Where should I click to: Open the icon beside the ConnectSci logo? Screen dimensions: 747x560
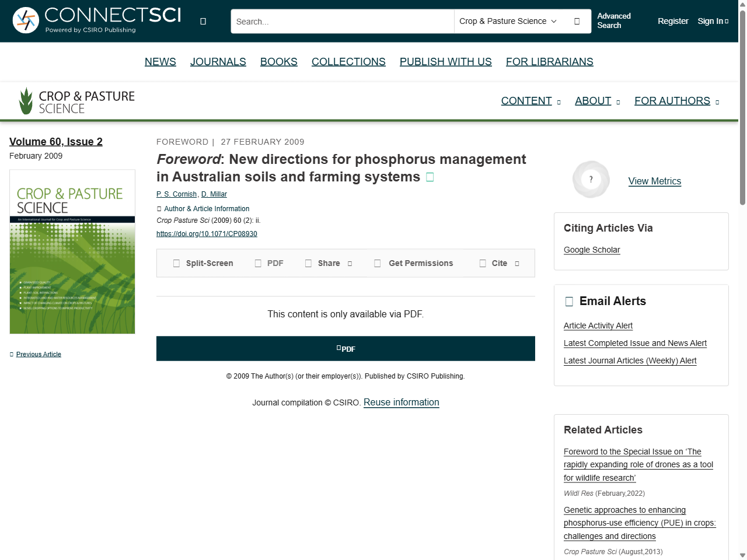[203, 22]
